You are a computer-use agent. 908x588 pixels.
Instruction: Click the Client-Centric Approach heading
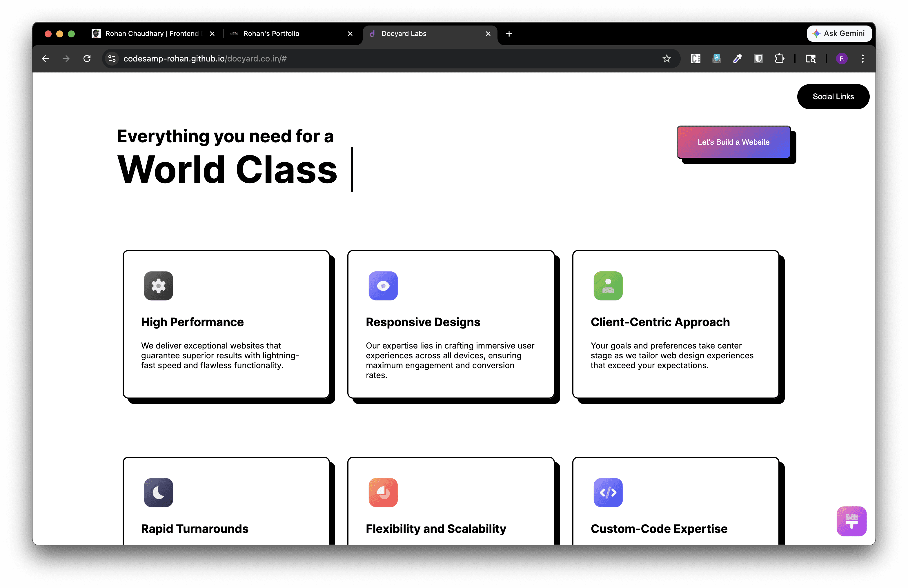(x=660, y=322)
